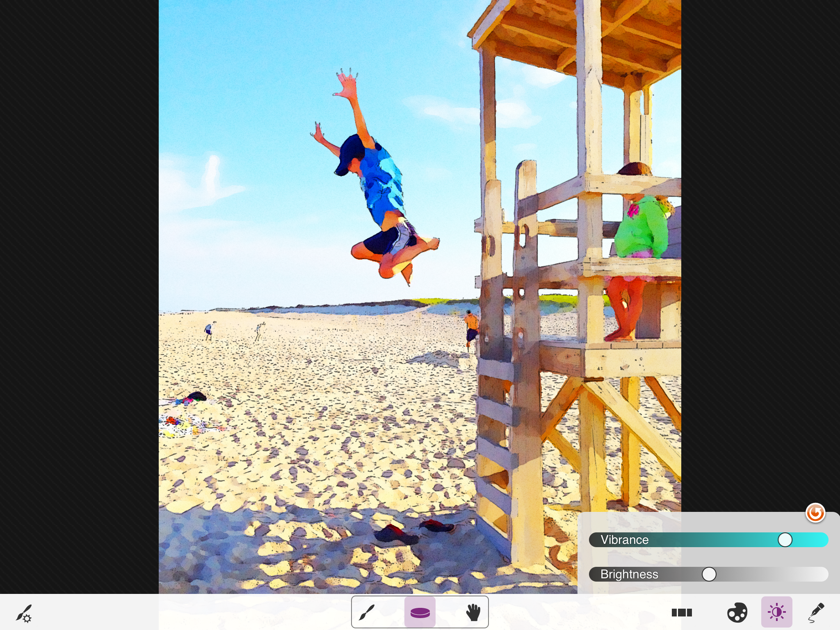Switch to the hand pan tool
The height and width of the screenshot is (630, 840).
pos(473,612)
